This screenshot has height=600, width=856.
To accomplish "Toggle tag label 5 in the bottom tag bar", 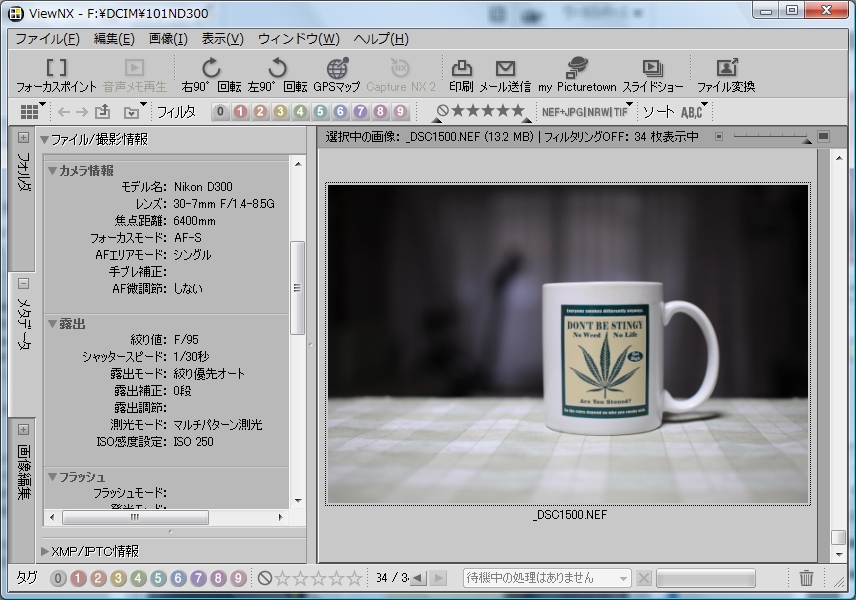I will [x=158, y=578].
